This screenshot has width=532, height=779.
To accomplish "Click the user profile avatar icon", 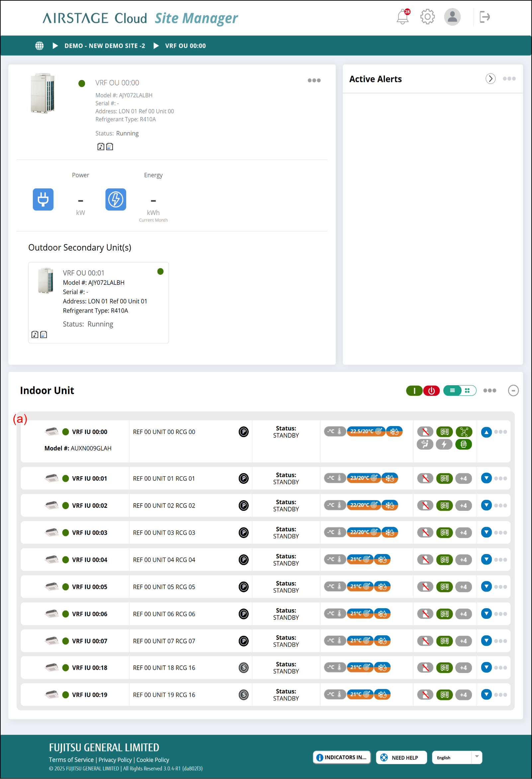I will (x=452, y=17).
